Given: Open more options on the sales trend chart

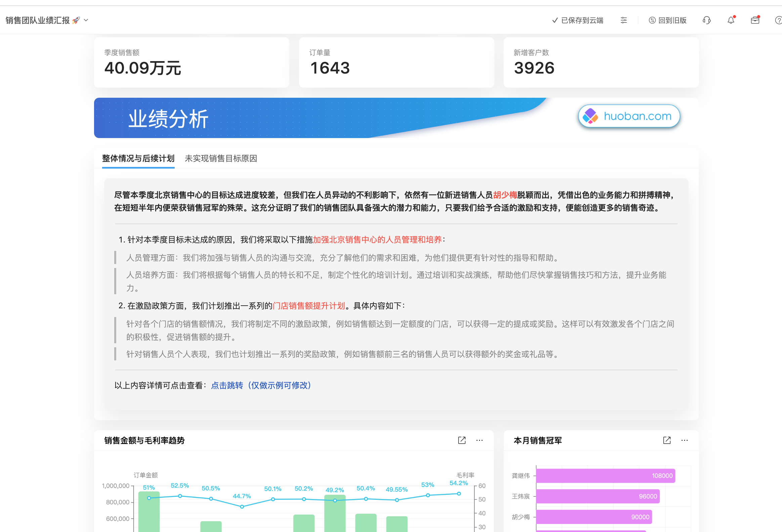Looking at the screenshot, I should pyautogui.click(x=479, y=440).
